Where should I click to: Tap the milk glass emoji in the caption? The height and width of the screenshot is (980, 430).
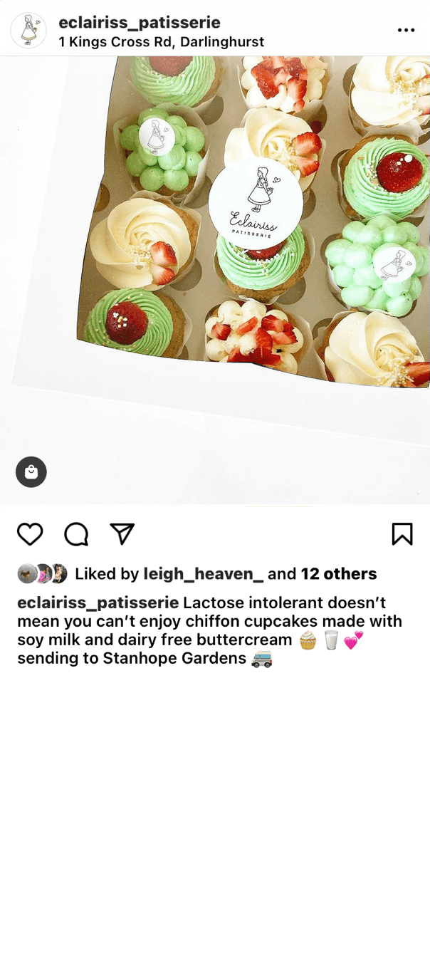331,640
